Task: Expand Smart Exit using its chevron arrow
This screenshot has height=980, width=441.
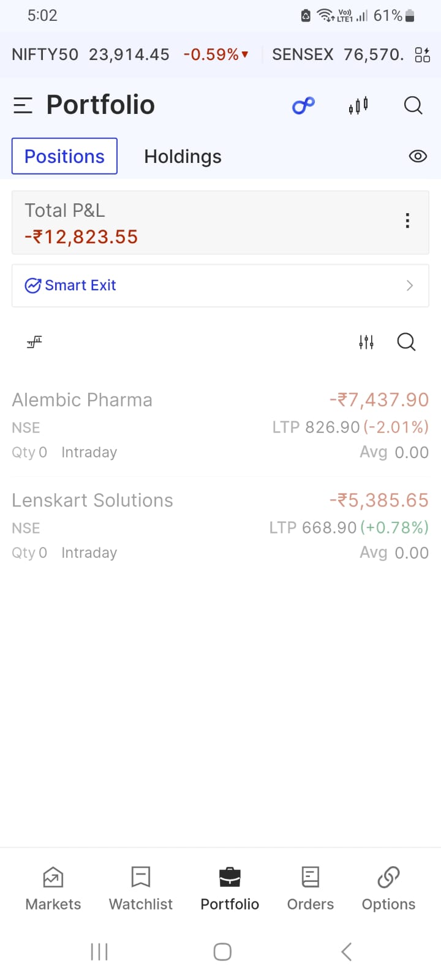Action: (410, 285)
